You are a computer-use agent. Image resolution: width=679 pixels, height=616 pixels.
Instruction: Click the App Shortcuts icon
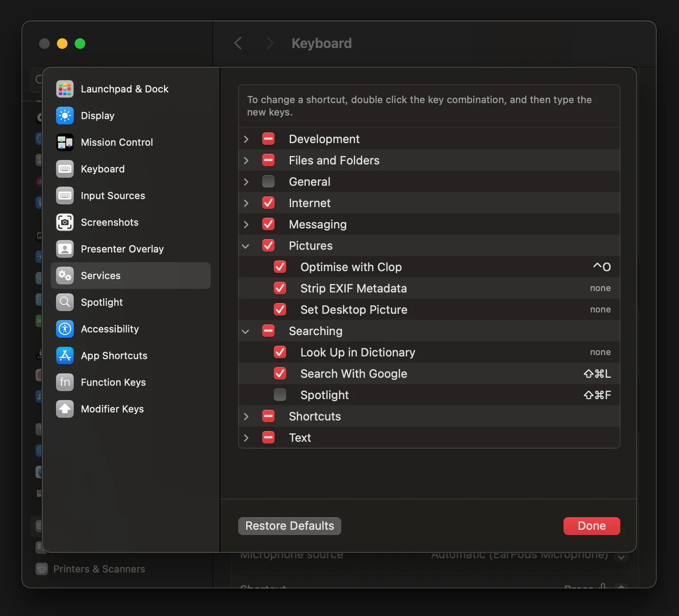pyautogui.click(x=65, y=356)
